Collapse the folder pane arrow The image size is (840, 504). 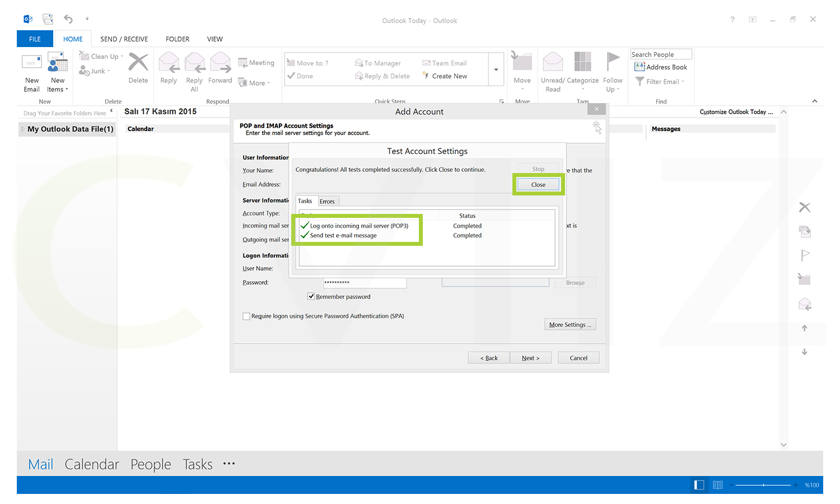tap(111, 111)
